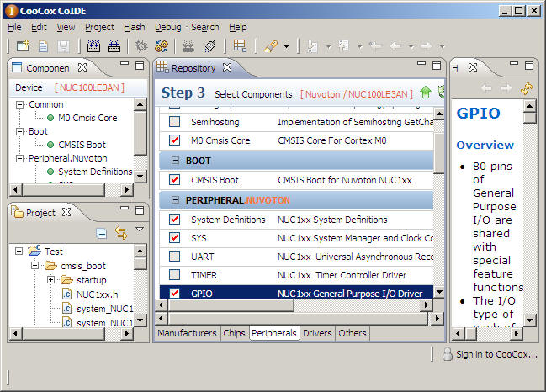Switch to the Drivers tab

click(318, 333)
